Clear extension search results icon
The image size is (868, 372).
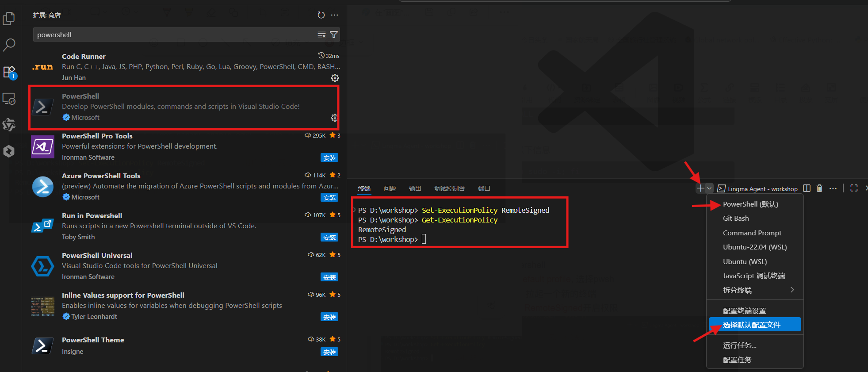pyautogui.click(x=321, y=35)
